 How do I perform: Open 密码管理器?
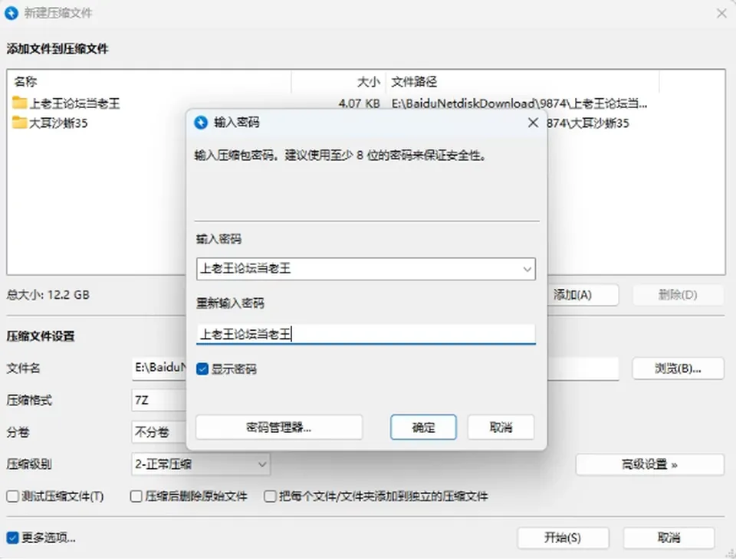(x=279, y=427)
